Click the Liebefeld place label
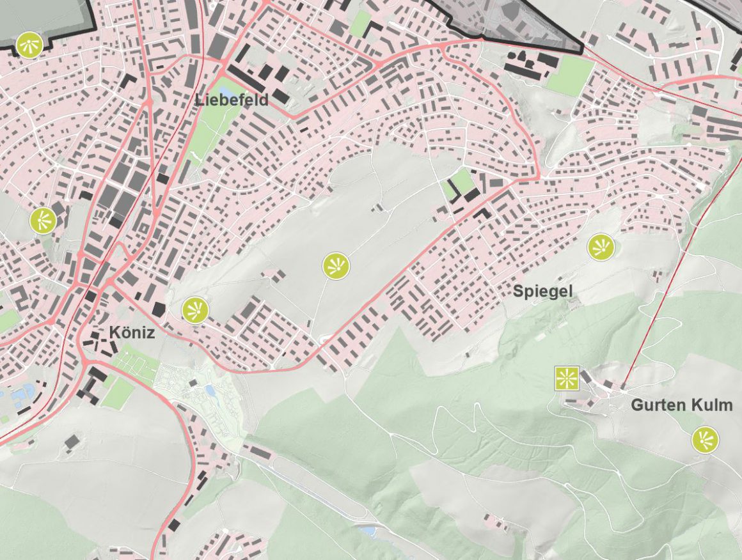The height and width of the screenshot is (560, 742). pyautogui.click(x=232, y=100)
